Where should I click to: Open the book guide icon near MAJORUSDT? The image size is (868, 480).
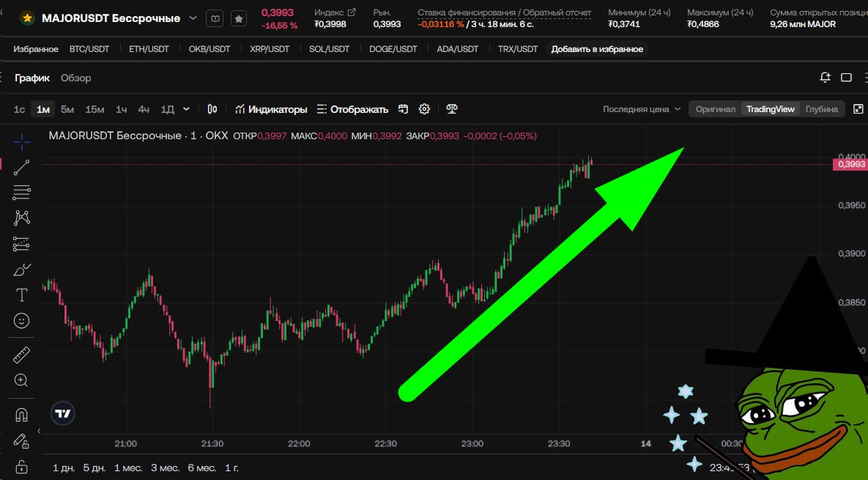pyautogui.click(x=215, y=18)
